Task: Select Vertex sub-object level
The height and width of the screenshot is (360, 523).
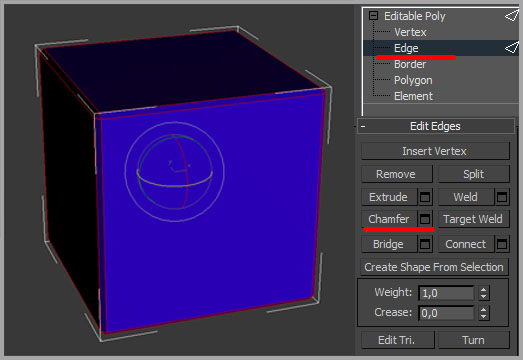Action: tap(410, 32)
